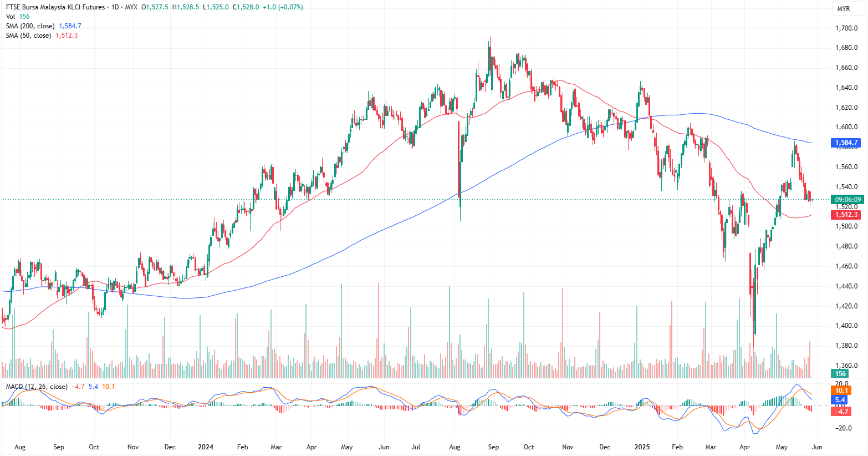
Task: Select the SMA (200, close) legend
Action: 30,26
